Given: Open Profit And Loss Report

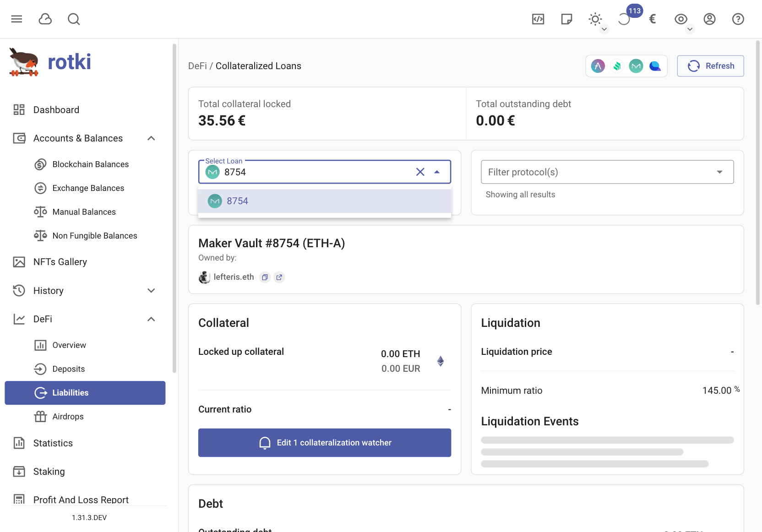Looking at the screenshot, I should [85, 499].
